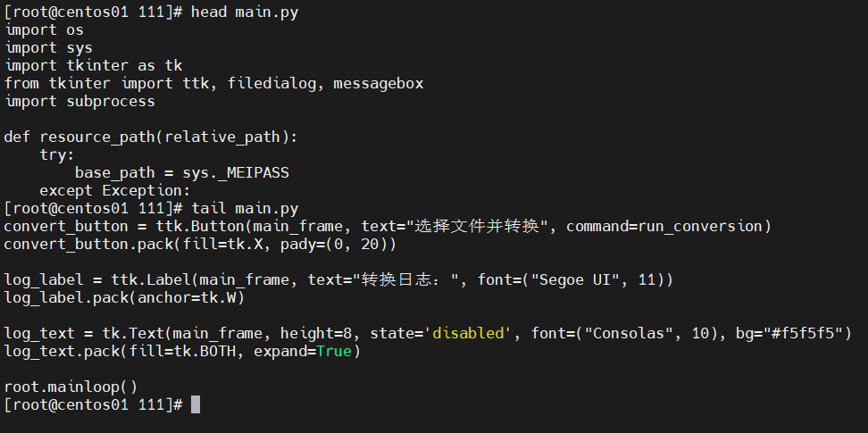Click the last '[root@centos01 111]#' prompt
The width and height of the screenshot is (868, 433).
(x=93, y=404)
